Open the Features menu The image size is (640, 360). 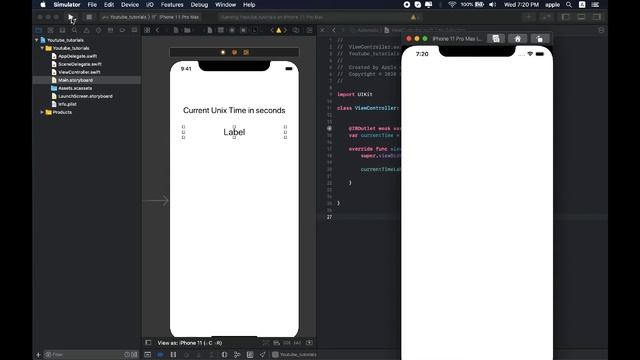point(172,5)
